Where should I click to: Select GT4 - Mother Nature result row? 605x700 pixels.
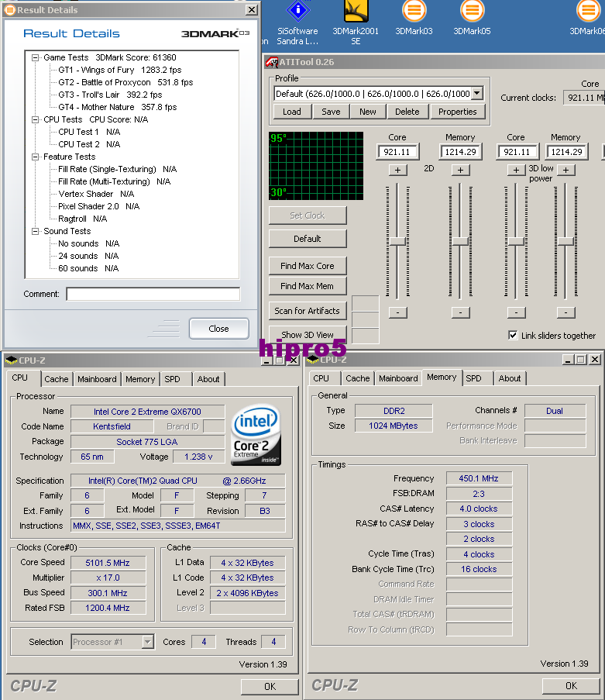117,107
